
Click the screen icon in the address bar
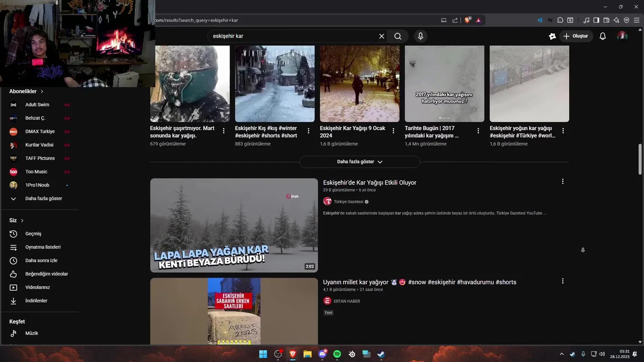(444, 20)
